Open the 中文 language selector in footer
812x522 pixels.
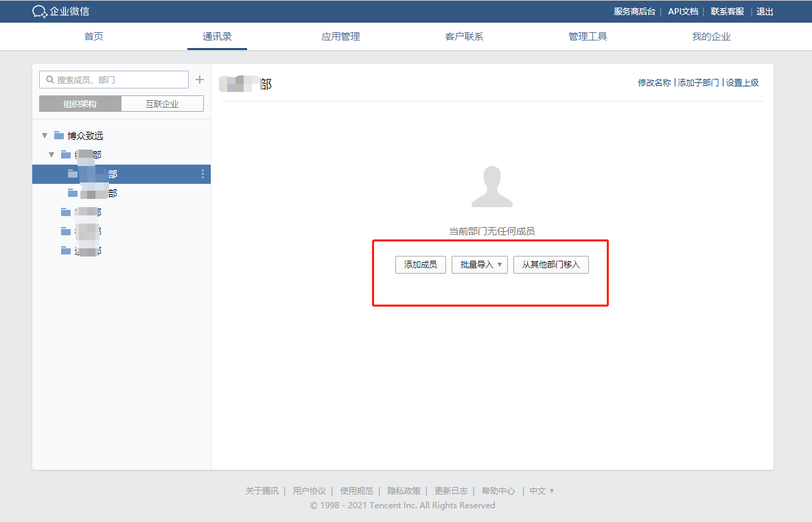pyautogui.click(x=541, y=491)
